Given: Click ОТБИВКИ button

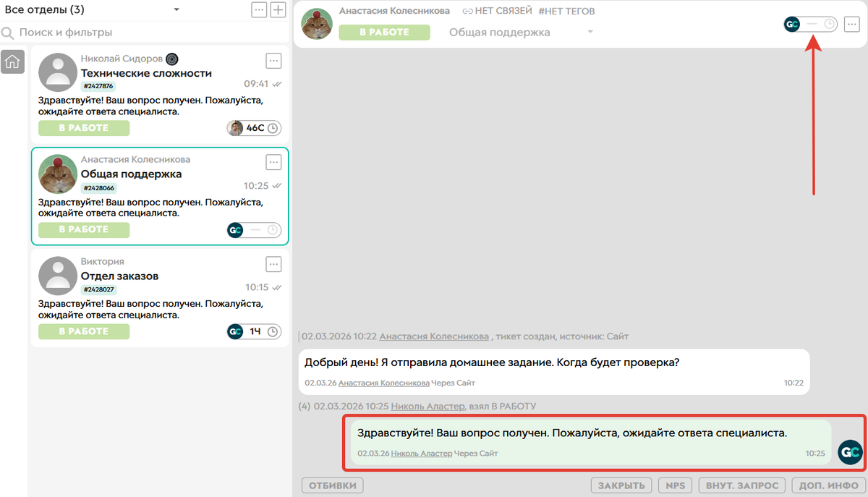Looking at the screenshot, I should (333, 485).
